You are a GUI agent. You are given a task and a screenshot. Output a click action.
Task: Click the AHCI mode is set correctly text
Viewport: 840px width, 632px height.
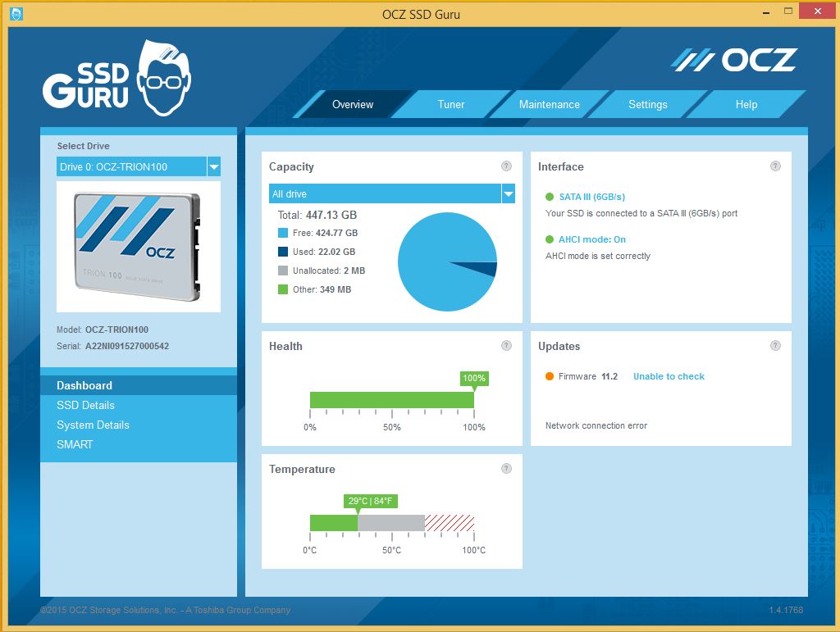pyautogui.click(x=598, y=256)
